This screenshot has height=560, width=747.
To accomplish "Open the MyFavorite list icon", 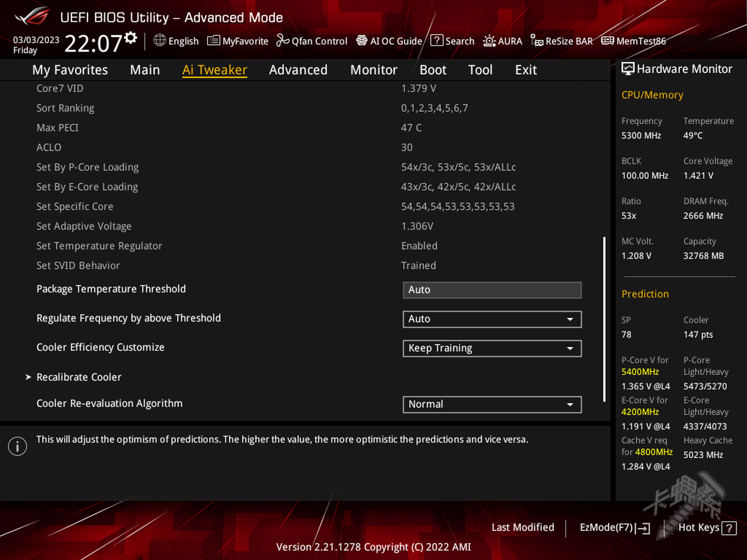I will pos(213,40).
